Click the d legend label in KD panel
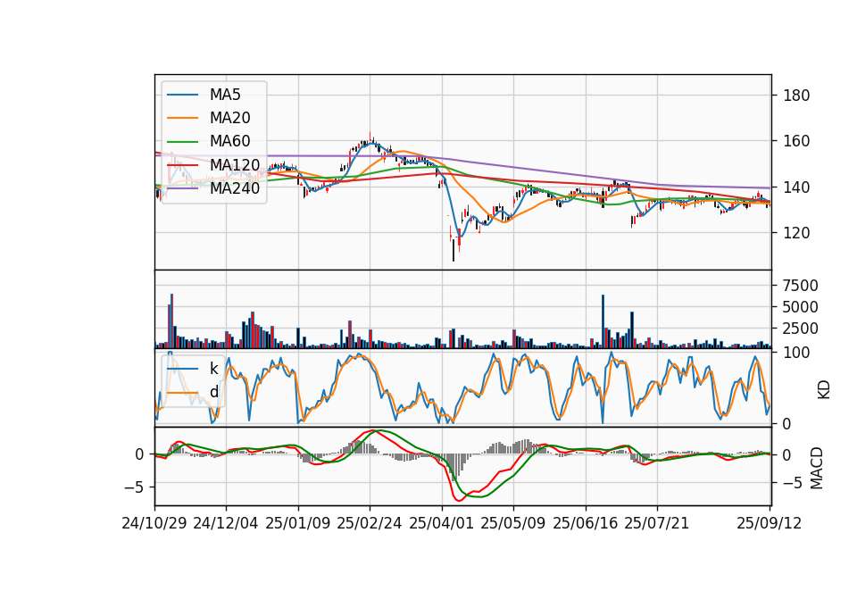This screenshot has height=616, width=857. point(213,392)
